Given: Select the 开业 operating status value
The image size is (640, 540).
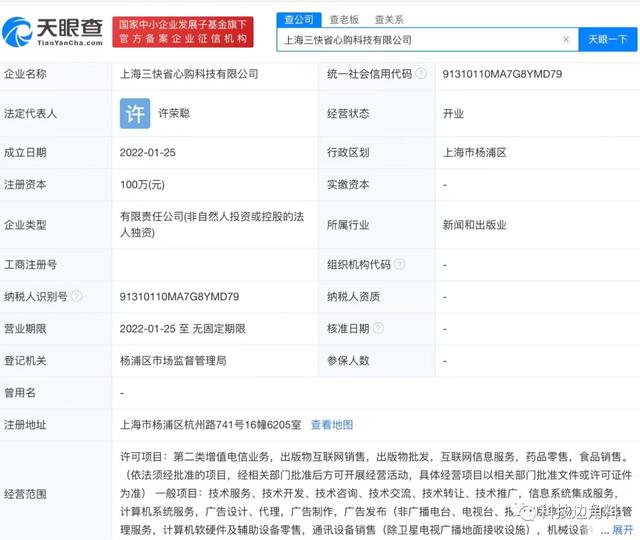Looking at the screenshot, I should pos(453,113).
